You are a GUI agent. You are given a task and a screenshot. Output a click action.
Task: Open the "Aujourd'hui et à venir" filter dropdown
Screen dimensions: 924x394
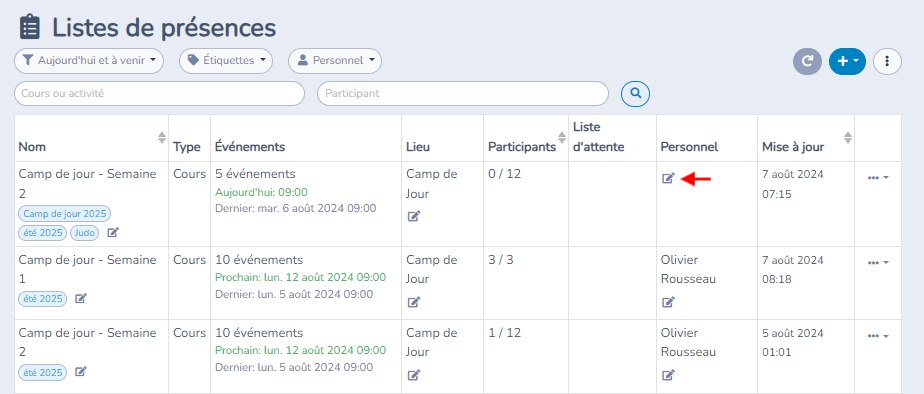tap(89, 61)
